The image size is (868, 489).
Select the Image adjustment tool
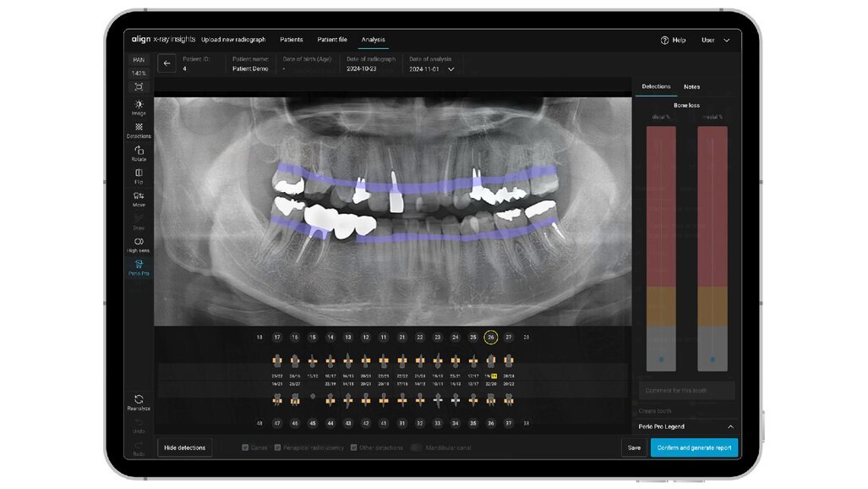pos(138,107)
